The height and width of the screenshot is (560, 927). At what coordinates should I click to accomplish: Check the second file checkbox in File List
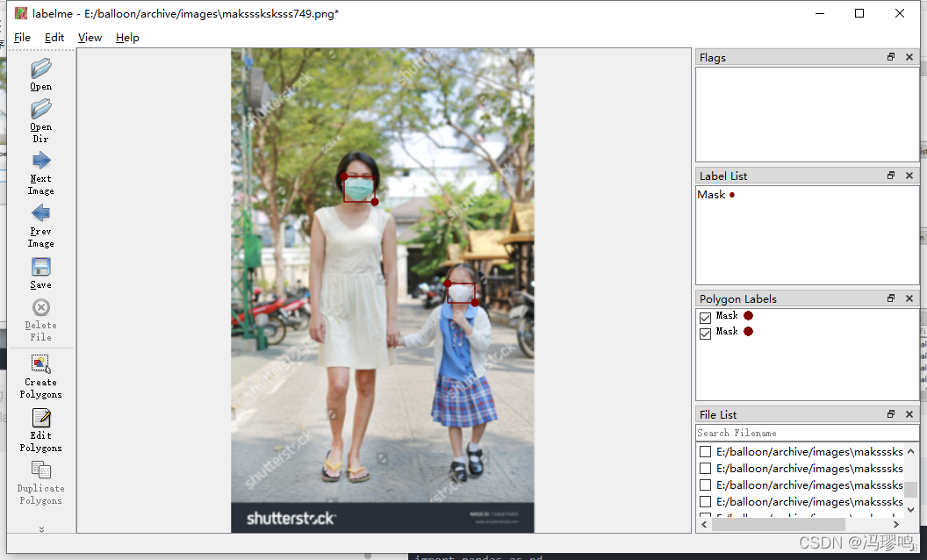click(705, 469)
